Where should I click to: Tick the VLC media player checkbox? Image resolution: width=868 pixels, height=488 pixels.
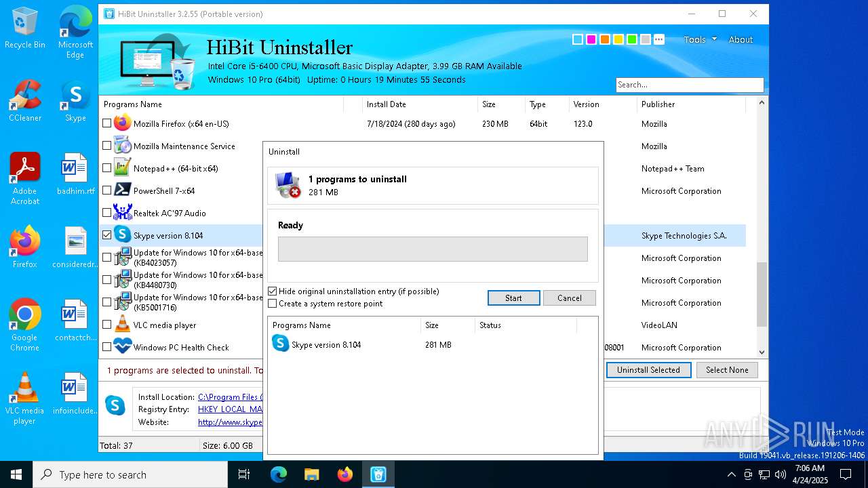[x=106, y=325]
